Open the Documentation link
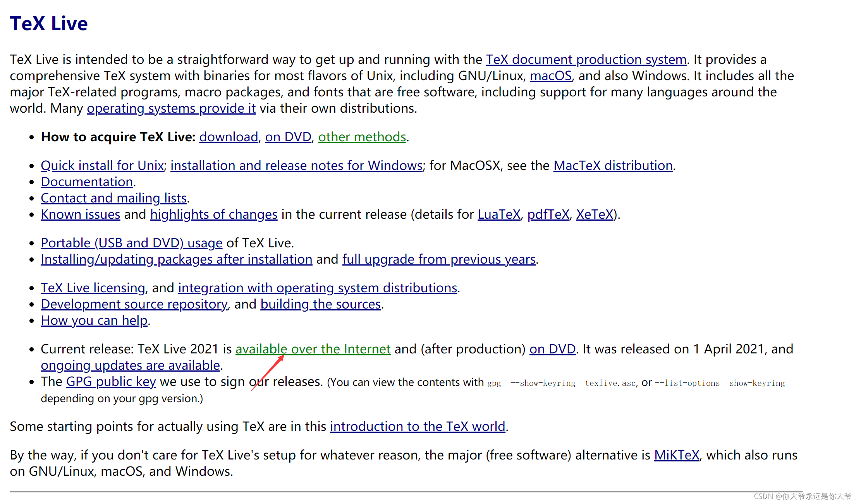 click(87, 182)
